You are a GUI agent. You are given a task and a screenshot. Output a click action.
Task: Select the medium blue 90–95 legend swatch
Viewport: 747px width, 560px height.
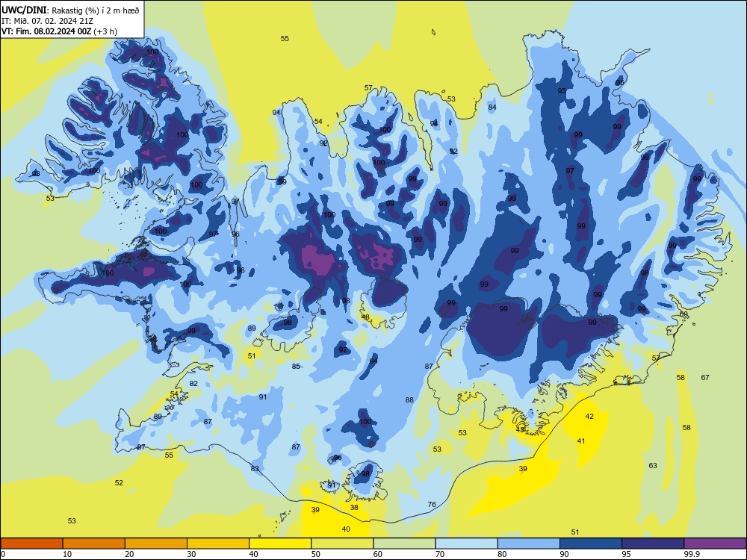591,544
